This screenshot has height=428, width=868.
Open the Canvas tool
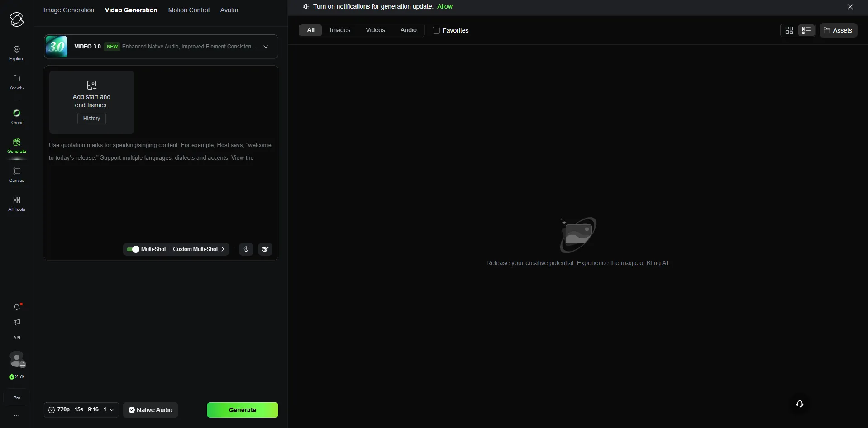coord(17,174)
